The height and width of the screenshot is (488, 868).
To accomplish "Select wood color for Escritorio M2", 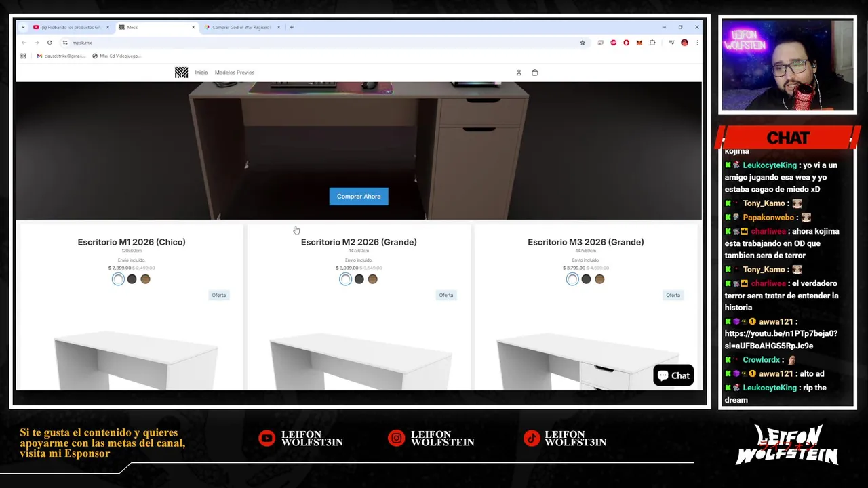I will (x=372, y=279).
